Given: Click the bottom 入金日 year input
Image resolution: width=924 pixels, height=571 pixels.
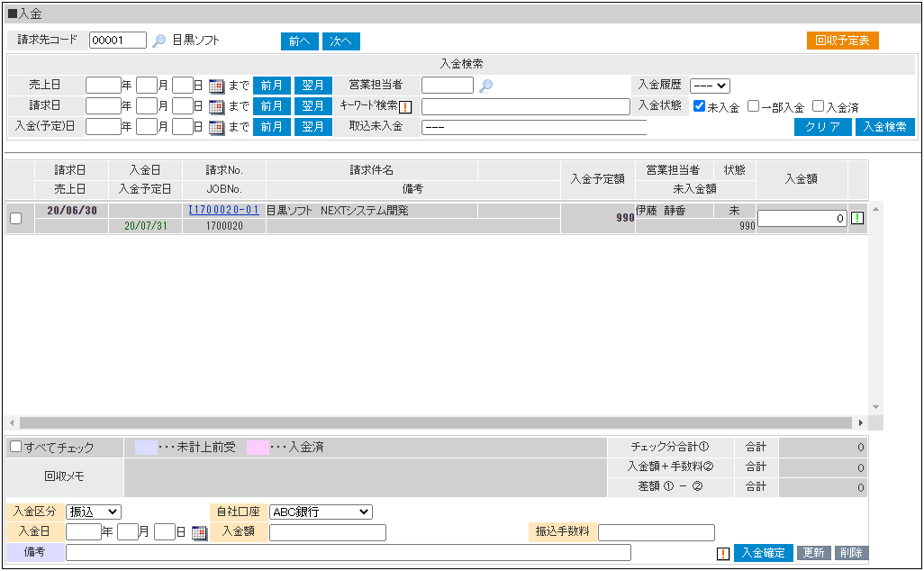Looking at the screenshot, I should [84, 532].
